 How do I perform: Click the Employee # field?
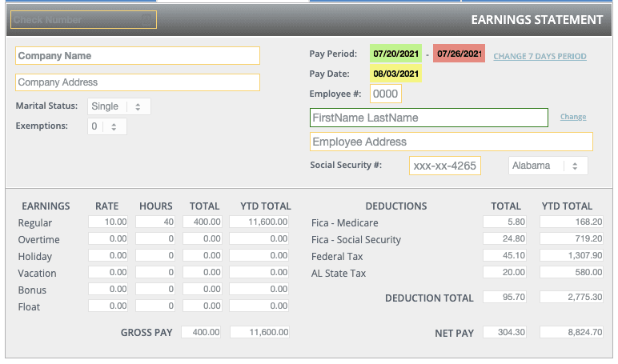[386, 94]
